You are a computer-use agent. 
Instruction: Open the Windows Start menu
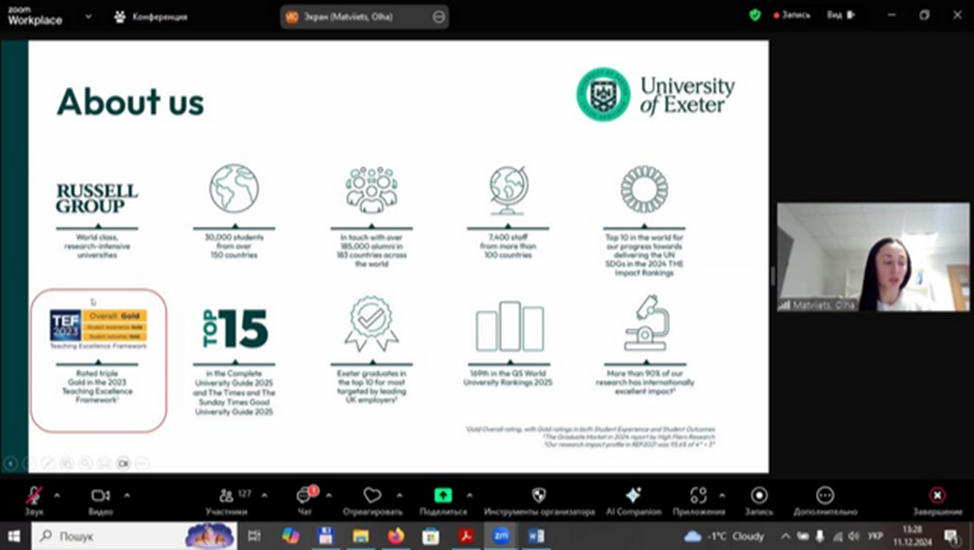pos(14,536)
